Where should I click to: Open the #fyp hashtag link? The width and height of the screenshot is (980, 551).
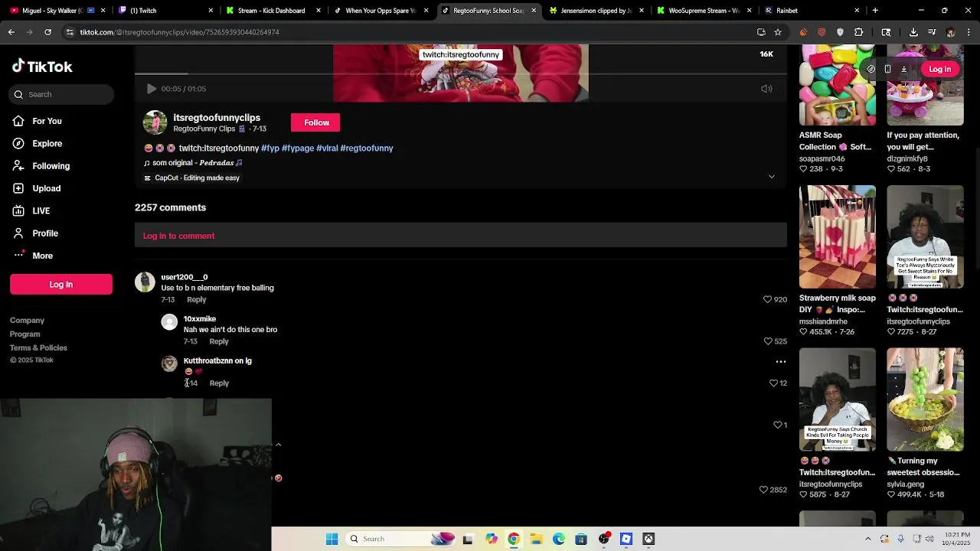tap(270, 148)
